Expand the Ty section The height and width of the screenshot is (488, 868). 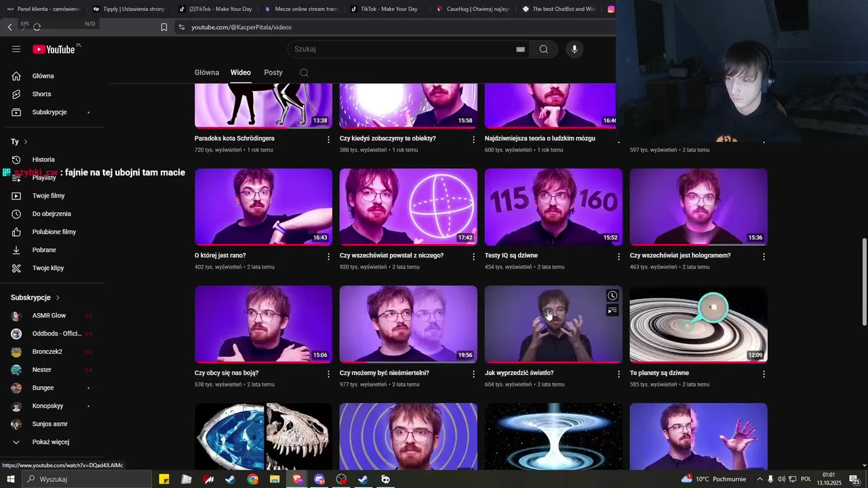(x=19, y=142)
